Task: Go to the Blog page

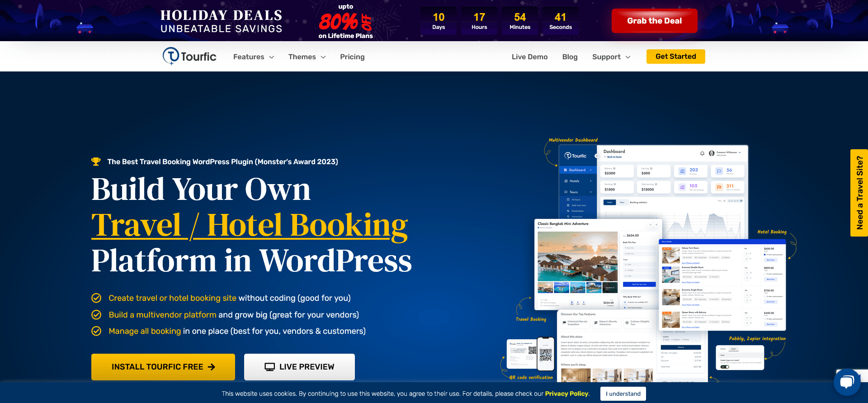Action: pos(570,57)
